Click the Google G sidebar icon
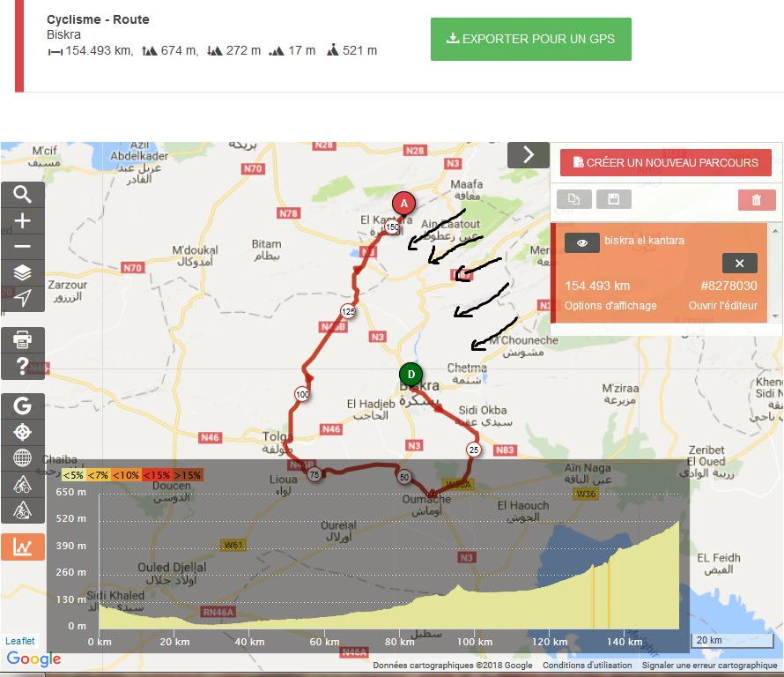 (23, 405)
